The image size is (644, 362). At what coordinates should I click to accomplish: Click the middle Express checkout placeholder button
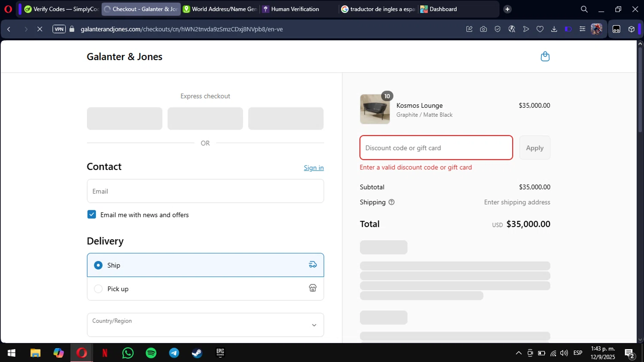click(x=205, y=119)
